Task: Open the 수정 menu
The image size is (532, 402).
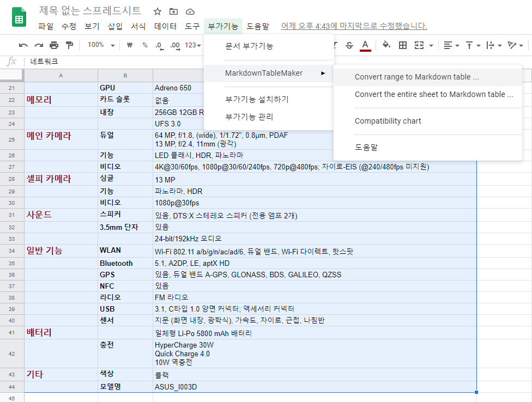Action: click(69, 27)
